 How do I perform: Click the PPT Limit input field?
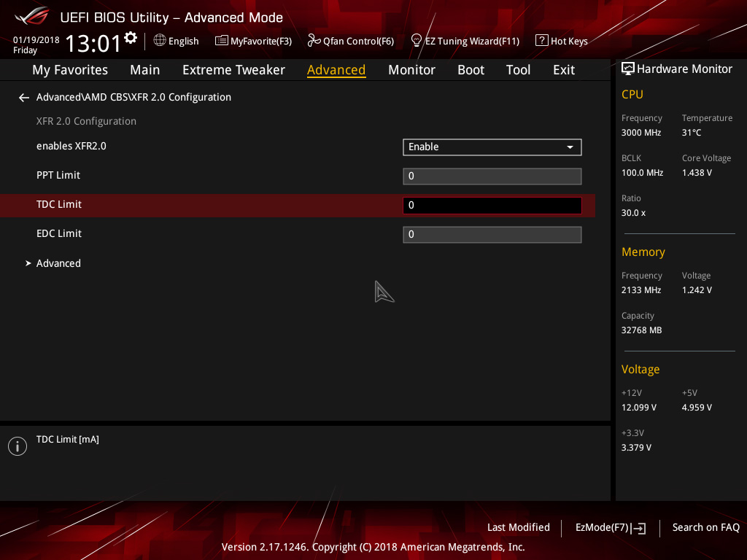tap(492, 176)
